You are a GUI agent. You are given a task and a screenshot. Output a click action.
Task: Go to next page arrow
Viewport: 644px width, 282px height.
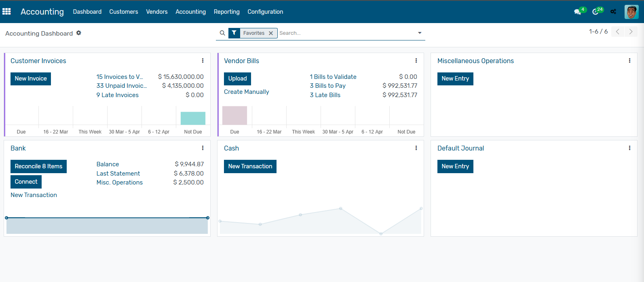pos(631,32)
